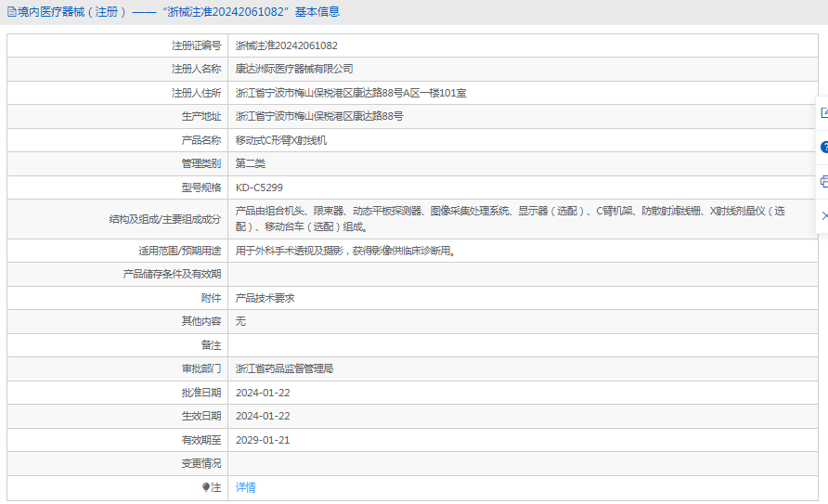Click the 注册人住所 label
This screenshot has width=828, height=504.
coord(197,93)
